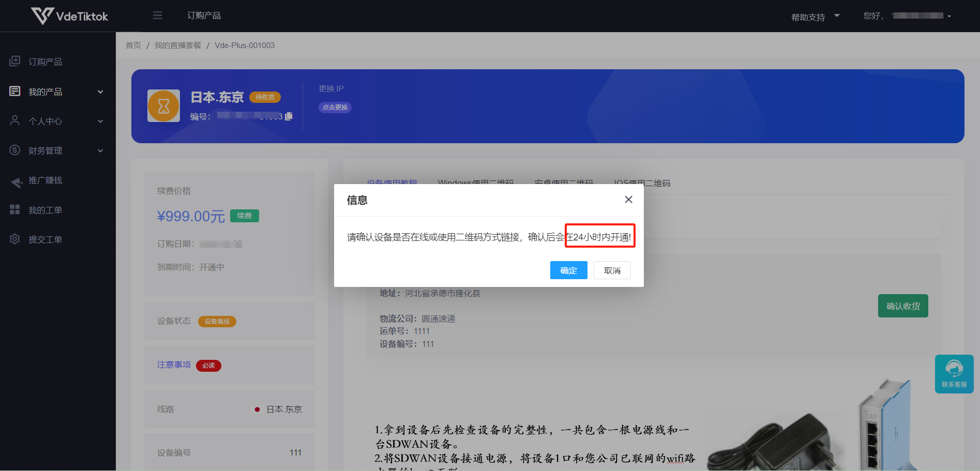Click the 我的工单 grid icon

(15, 210)
